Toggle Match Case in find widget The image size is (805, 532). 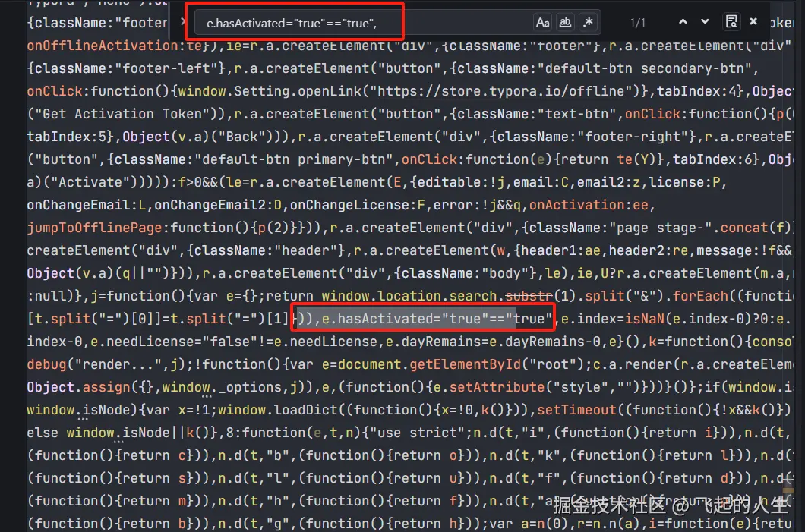tap(542, 22)
